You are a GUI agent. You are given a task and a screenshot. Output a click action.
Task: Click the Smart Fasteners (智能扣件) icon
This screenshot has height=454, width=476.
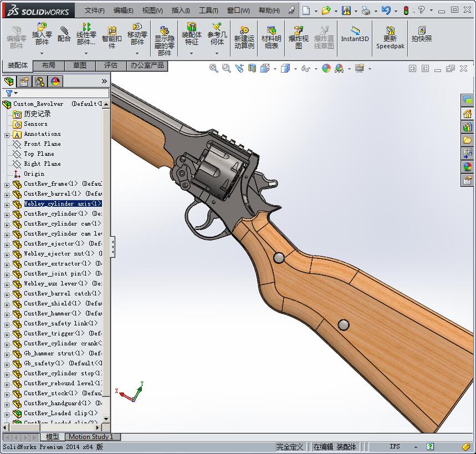coord(111,34)
